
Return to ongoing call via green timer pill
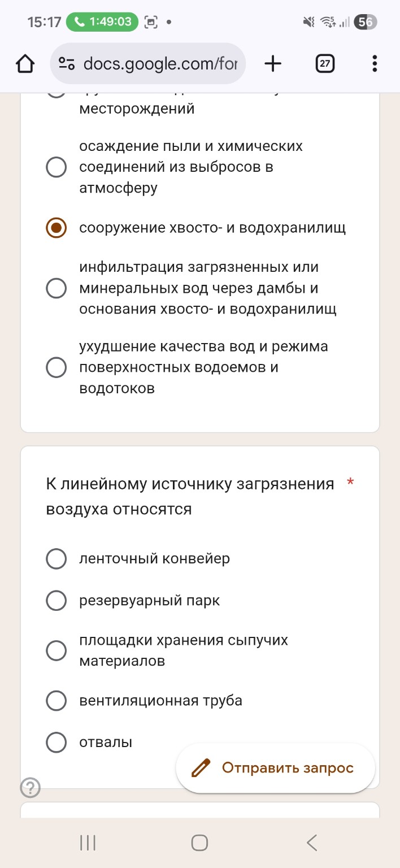point(102,22)
